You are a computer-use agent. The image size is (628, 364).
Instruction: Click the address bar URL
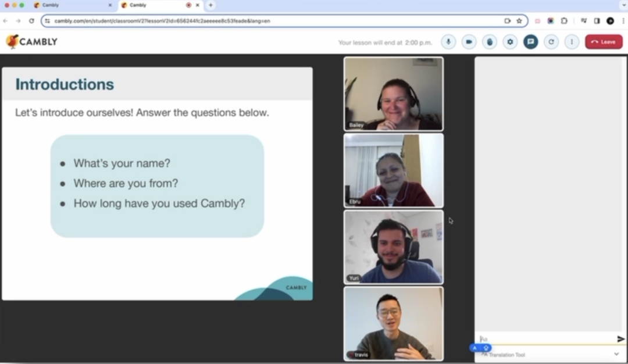pyautogui.click(x=162, y=21)
